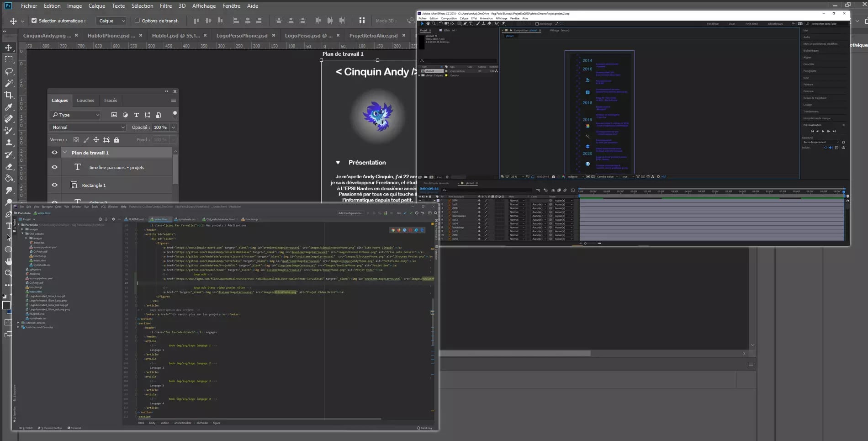Filter layers by text with the T icon
868x441 pixels.
[x=136, y=115]
